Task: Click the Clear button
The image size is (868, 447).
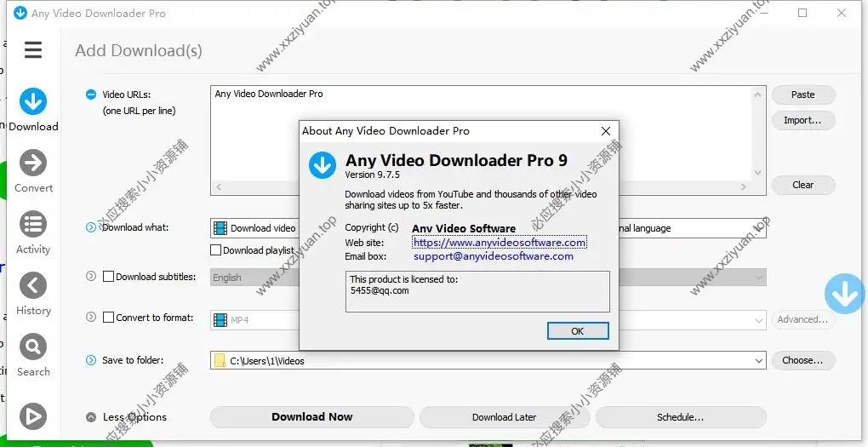Action: 803,185
